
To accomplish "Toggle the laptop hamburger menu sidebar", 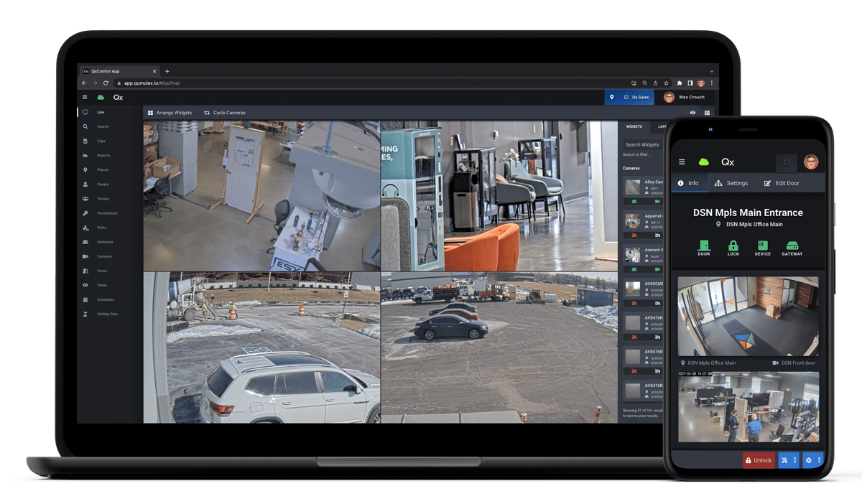I will click(x=85, y=97).
